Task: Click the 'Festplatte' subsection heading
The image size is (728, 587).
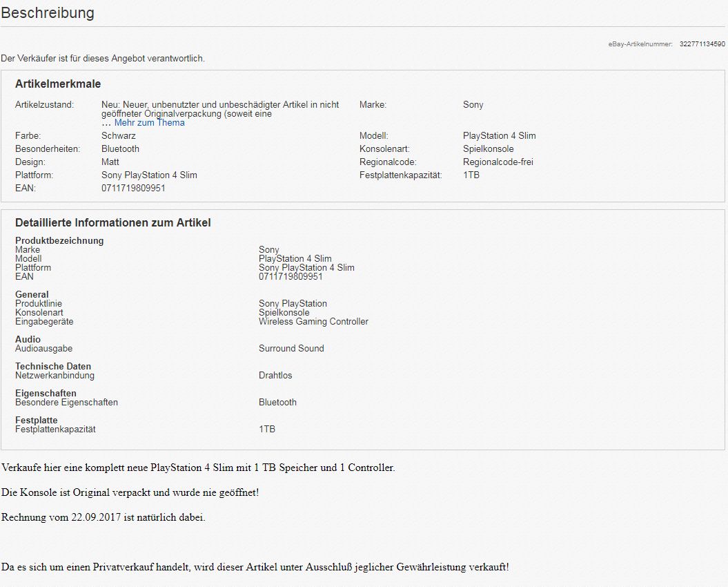Action: (37, 421)
